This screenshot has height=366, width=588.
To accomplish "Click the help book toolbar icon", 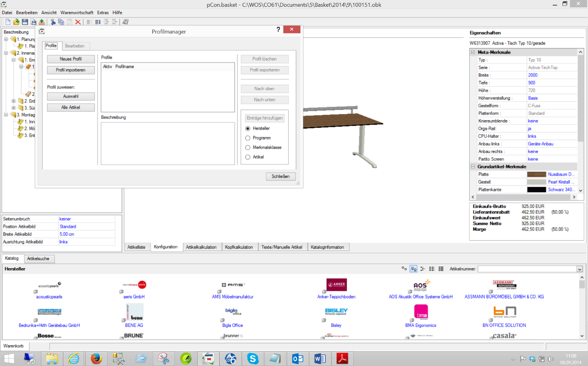I will [125, 22].
